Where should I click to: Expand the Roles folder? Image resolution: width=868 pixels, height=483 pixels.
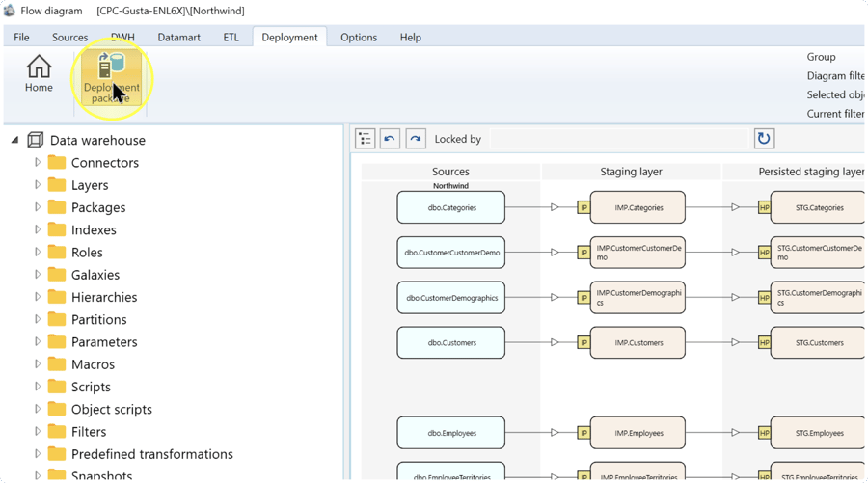coord(37,252)
